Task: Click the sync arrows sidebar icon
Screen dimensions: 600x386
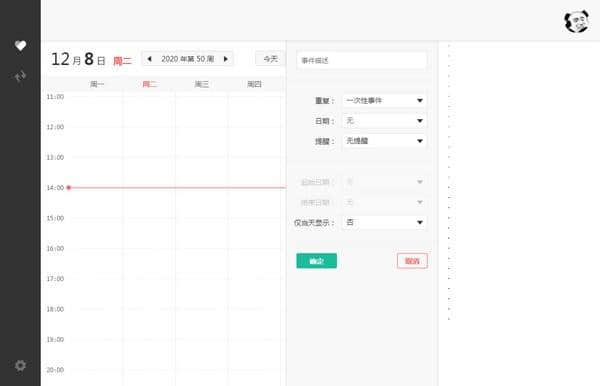Action: (x=20, y=76)
